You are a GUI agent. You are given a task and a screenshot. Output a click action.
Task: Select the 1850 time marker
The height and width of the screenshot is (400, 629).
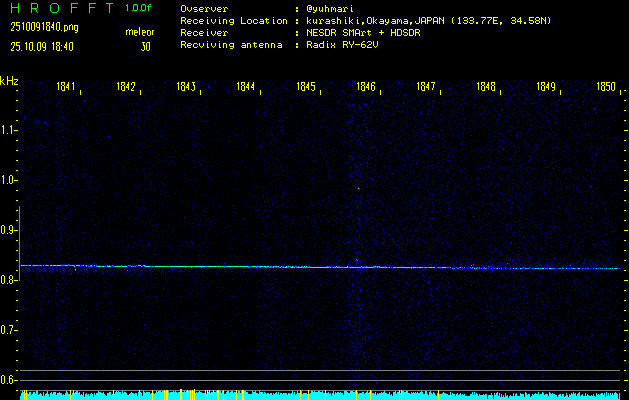[x=606, y=87]
